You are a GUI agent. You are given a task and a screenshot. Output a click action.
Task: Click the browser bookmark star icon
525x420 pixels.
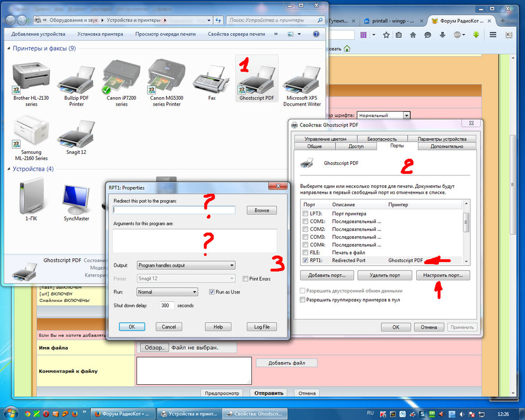[x=386, y=35]
